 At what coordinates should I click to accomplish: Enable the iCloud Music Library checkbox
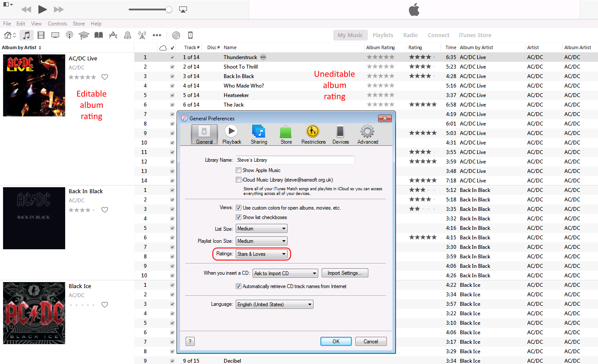pyautogui.click(x=238, y=180)
